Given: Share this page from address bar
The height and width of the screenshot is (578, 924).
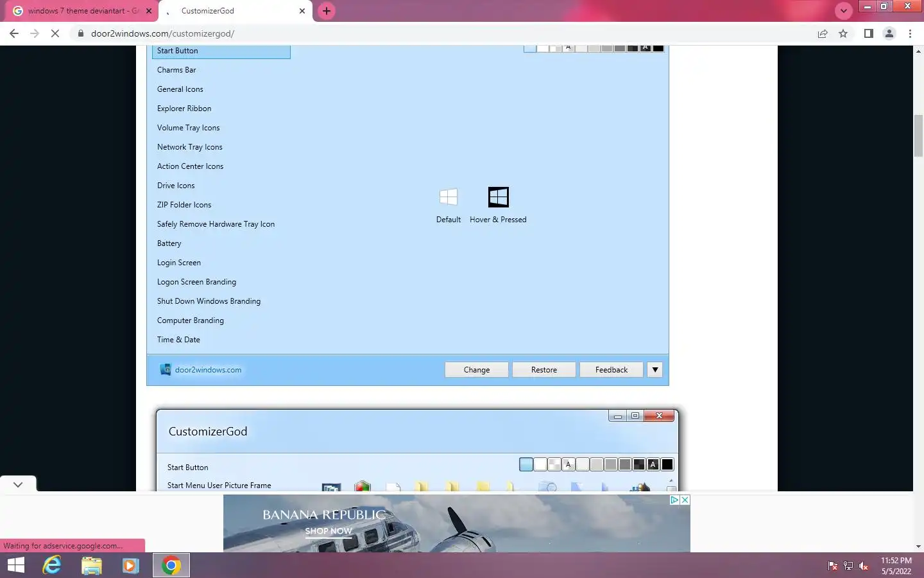Looking at the screenshot, I should pyautogui.click(x=823, y=33).
